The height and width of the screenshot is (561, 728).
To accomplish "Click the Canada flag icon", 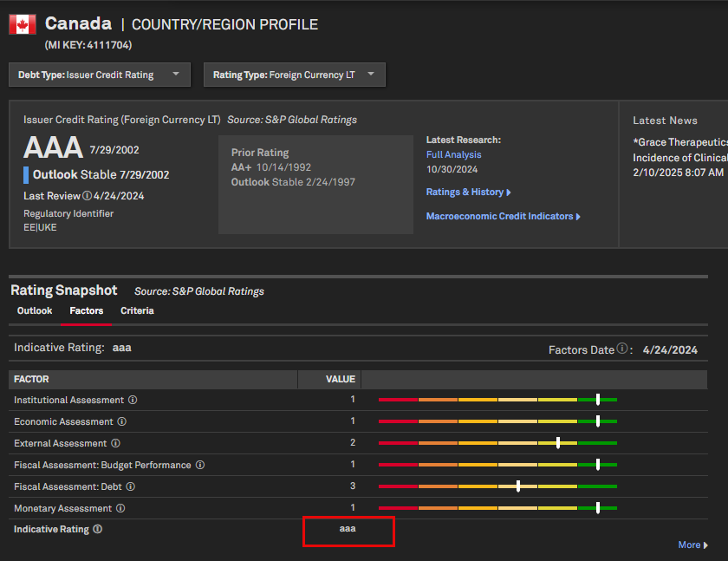I will (x=23, y=24).
